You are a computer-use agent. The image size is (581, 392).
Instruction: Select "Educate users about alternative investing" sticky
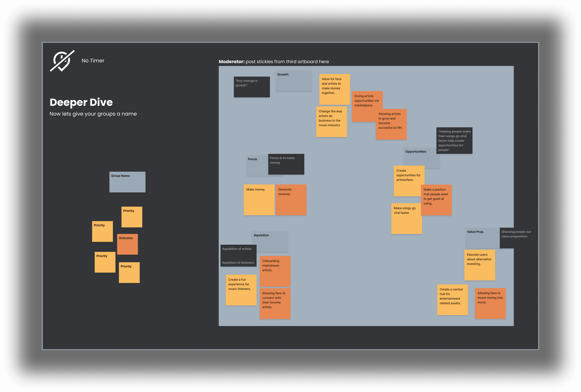(480, 265)
